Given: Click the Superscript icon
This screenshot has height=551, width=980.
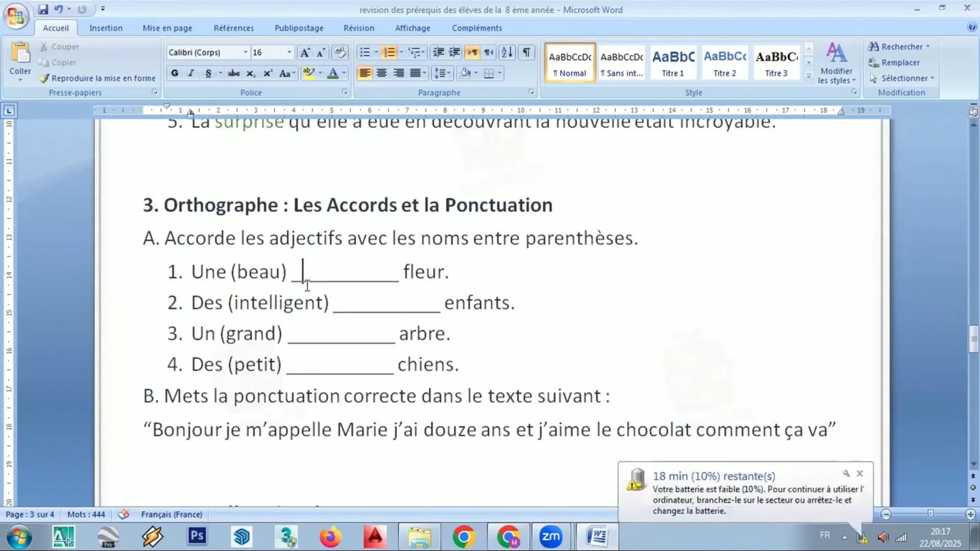Looking at the screenshot, I should [267, 73].
